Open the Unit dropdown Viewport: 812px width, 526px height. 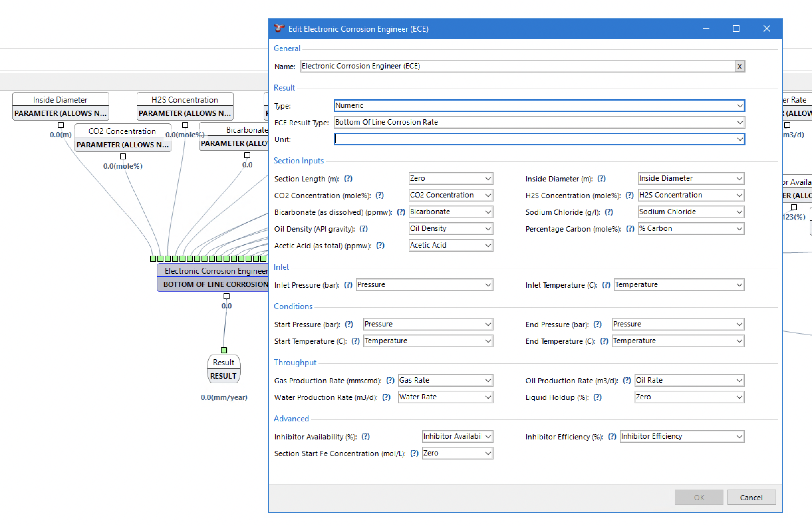click(x=739, y=139)
